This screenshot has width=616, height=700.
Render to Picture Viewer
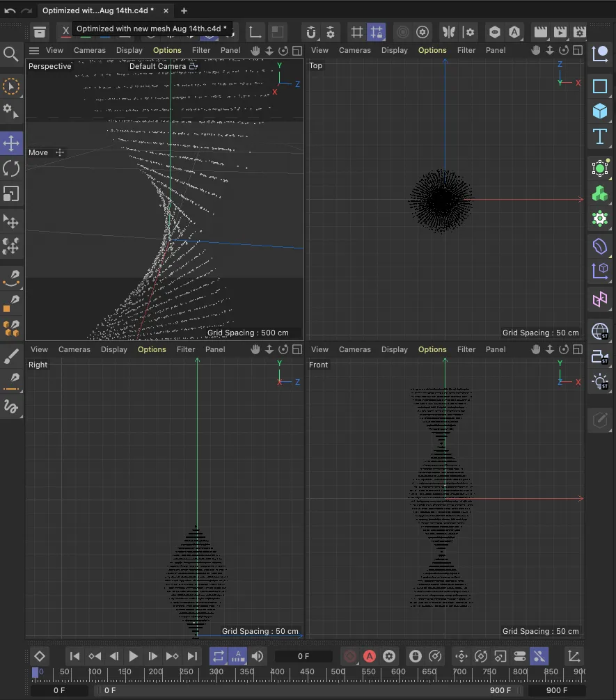(x=560, y=32)
